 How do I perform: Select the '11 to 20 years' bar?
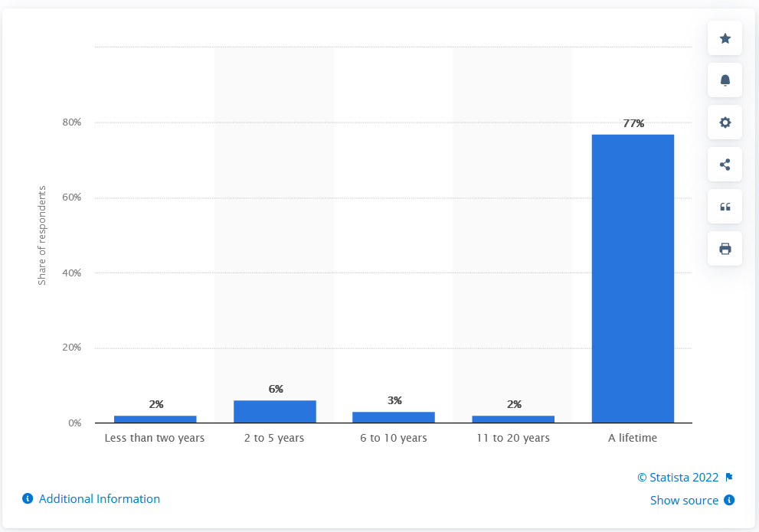(x=513, y=419)
